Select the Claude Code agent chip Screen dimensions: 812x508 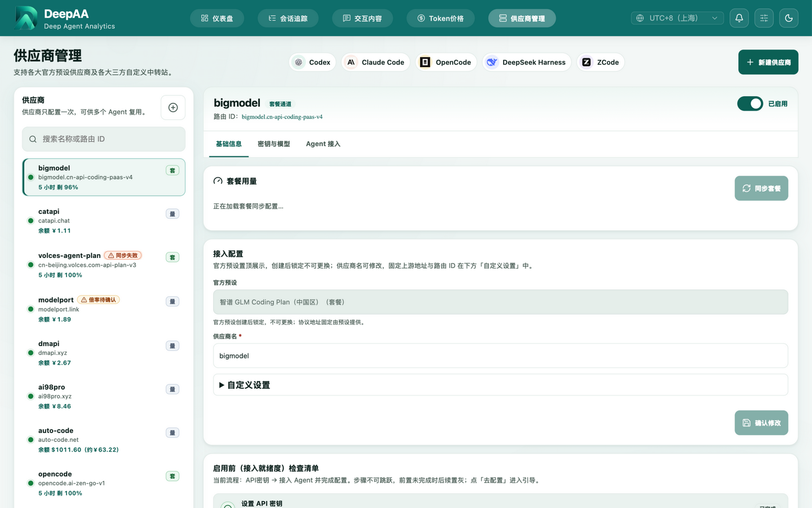376,62
